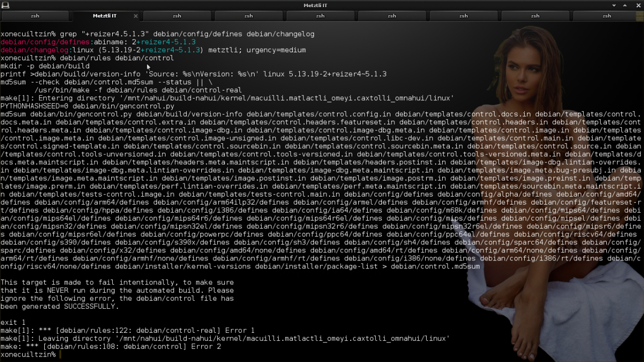Close the Metztli IT tab
Viewport: 644px width, 362px height.
[136, 16]
